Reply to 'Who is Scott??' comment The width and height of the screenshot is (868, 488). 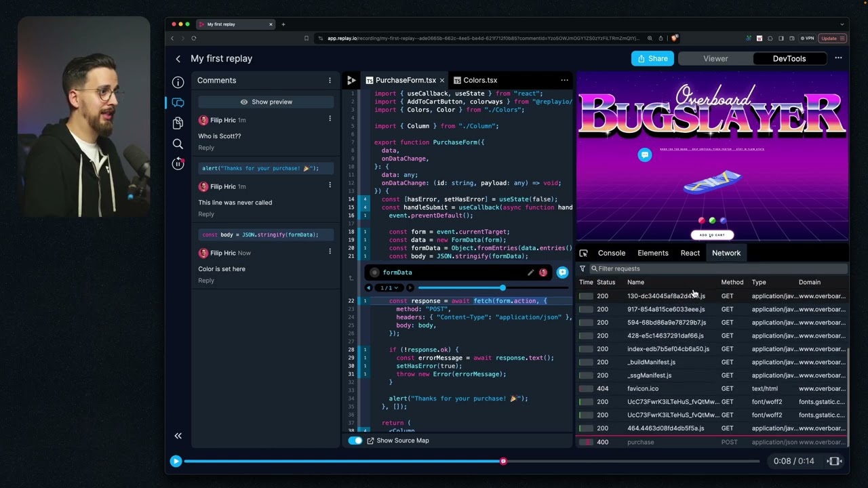[x=206, y=148]
